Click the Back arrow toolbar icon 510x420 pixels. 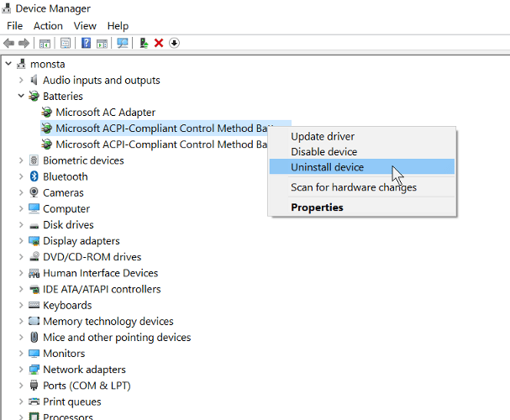[8, 43]
